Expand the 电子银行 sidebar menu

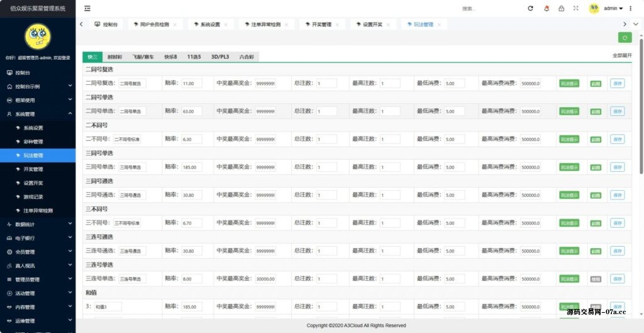(x=38, y=238)
